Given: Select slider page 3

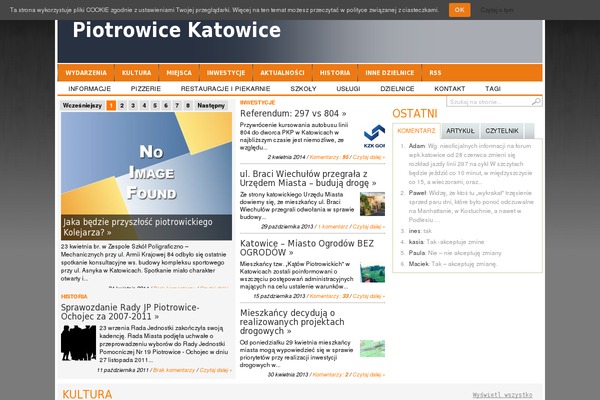Looking at the screenshot, I should click(133, 105).
